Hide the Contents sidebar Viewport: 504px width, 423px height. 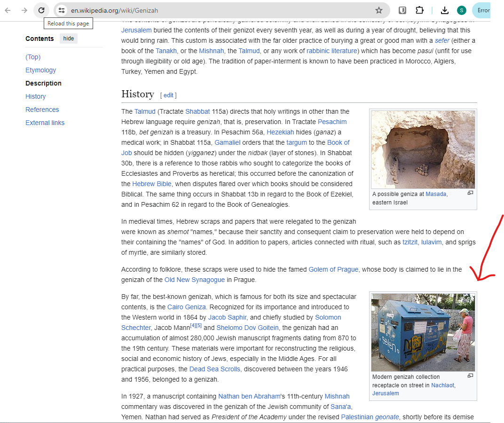[69, 39]
